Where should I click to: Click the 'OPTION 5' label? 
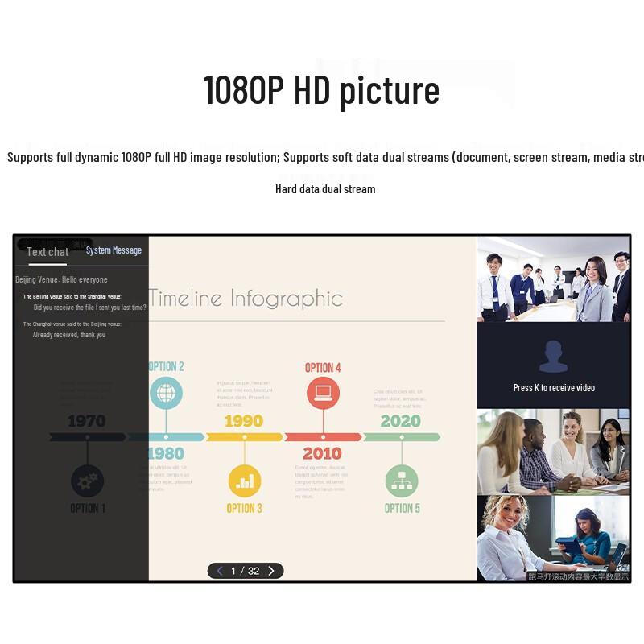coord(402,509)
